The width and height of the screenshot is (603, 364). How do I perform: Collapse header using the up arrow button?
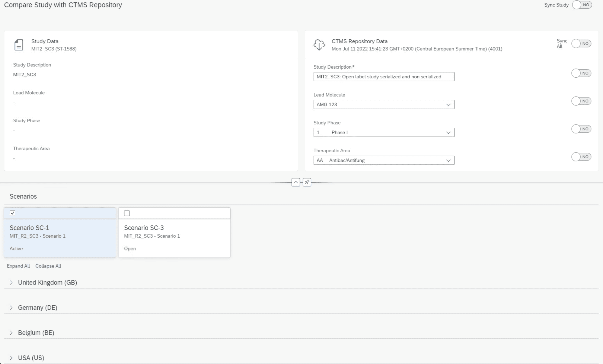point(296,182)
